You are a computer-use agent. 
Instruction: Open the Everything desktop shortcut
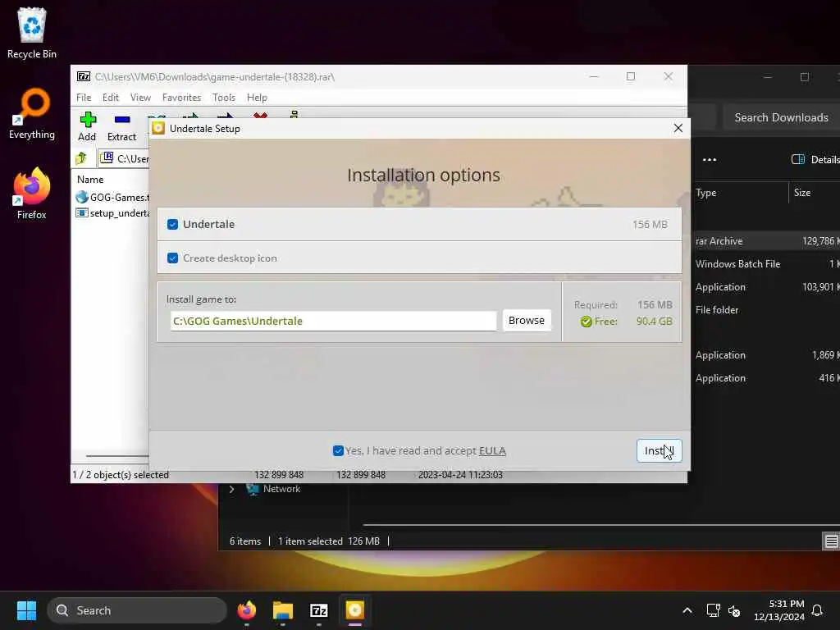[x=32, y=114]
